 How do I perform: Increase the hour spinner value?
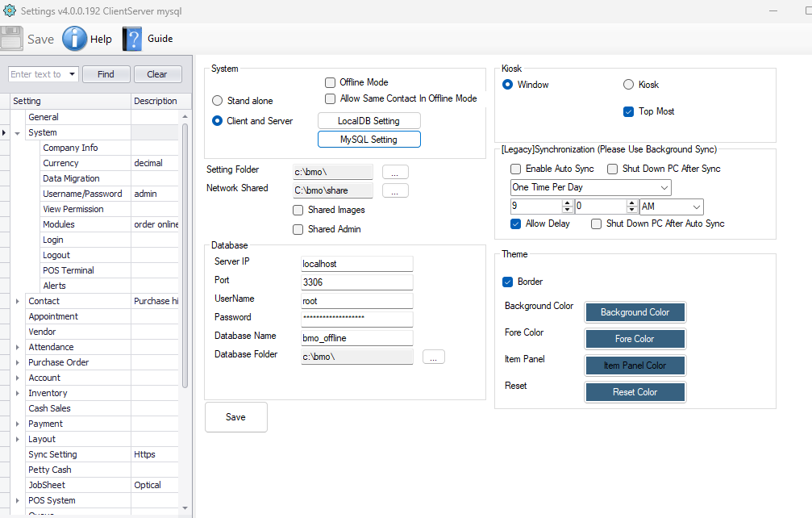point(567,203)
